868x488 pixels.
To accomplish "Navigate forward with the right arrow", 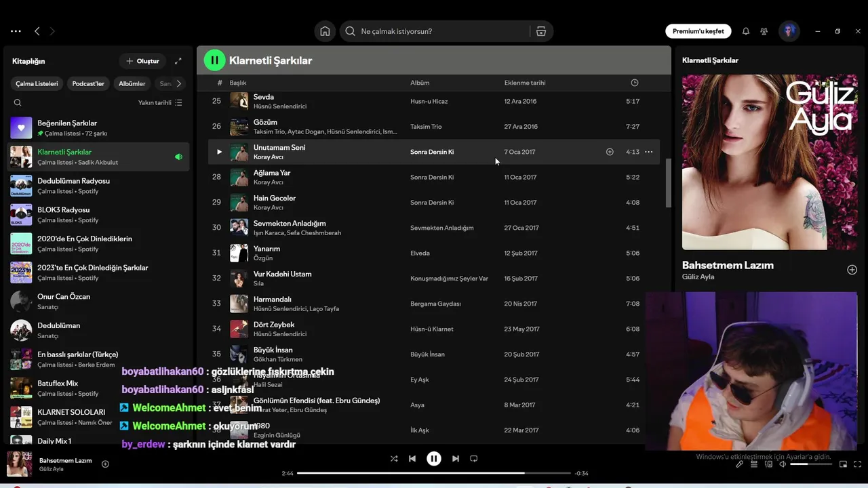I will pyautogui.click(x=52, y=31).
